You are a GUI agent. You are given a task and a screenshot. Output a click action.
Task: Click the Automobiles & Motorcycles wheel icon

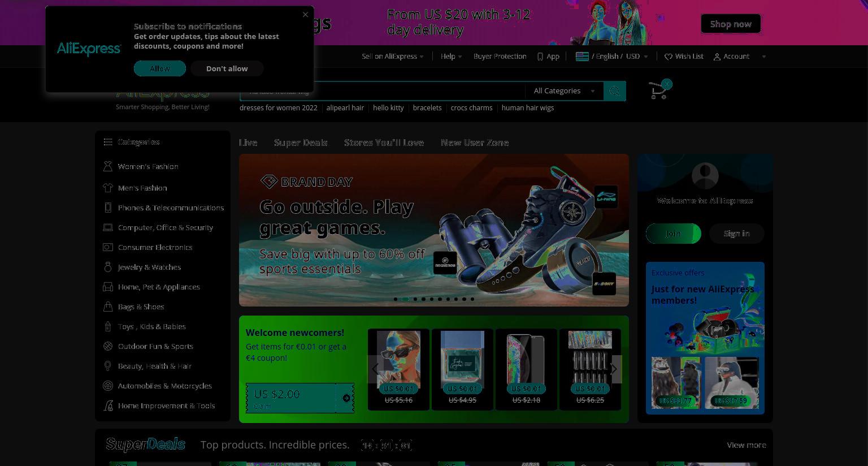pyautogui.click(x=108, y=386)
